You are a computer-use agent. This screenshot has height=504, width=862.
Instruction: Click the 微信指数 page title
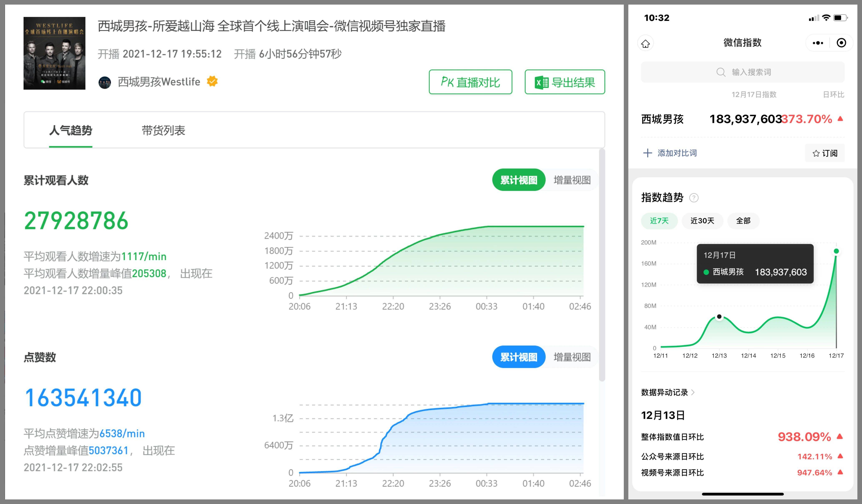743,43
